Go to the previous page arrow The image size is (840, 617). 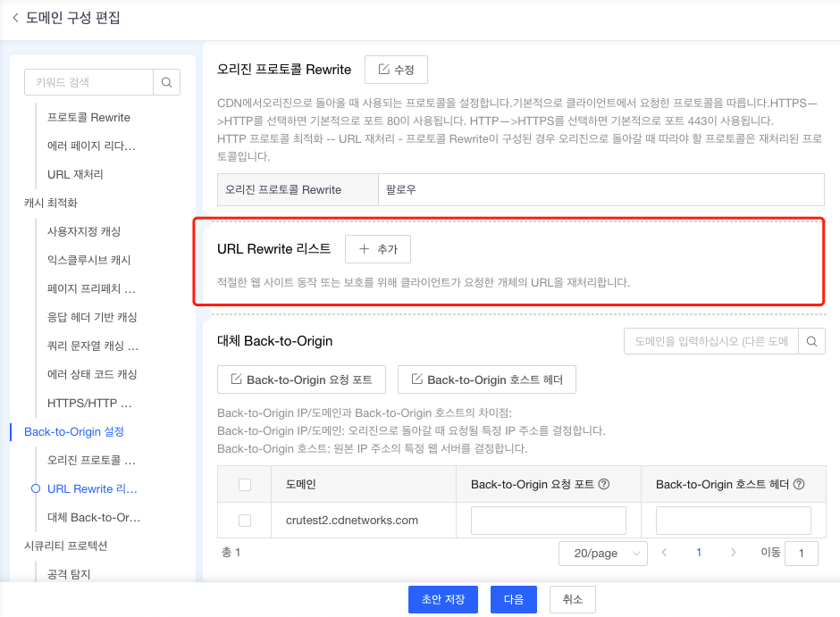tap(664, 554)
